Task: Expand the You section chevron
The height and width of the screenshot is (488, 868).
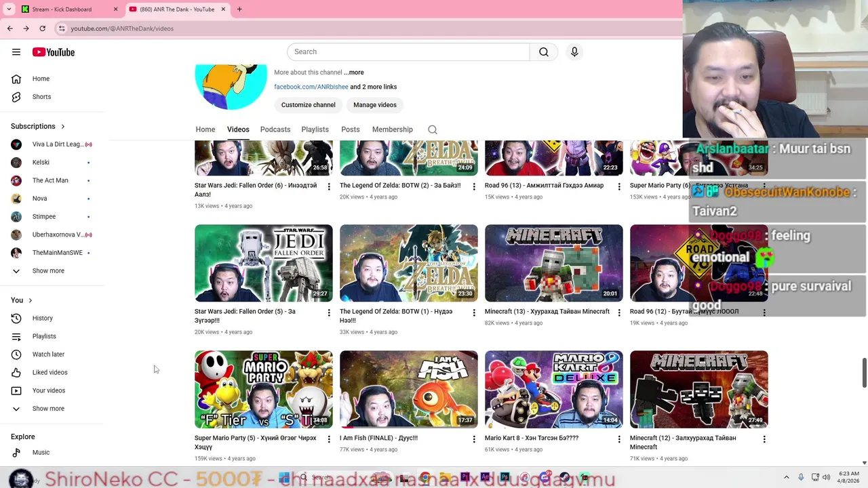Action: point(30,300)
